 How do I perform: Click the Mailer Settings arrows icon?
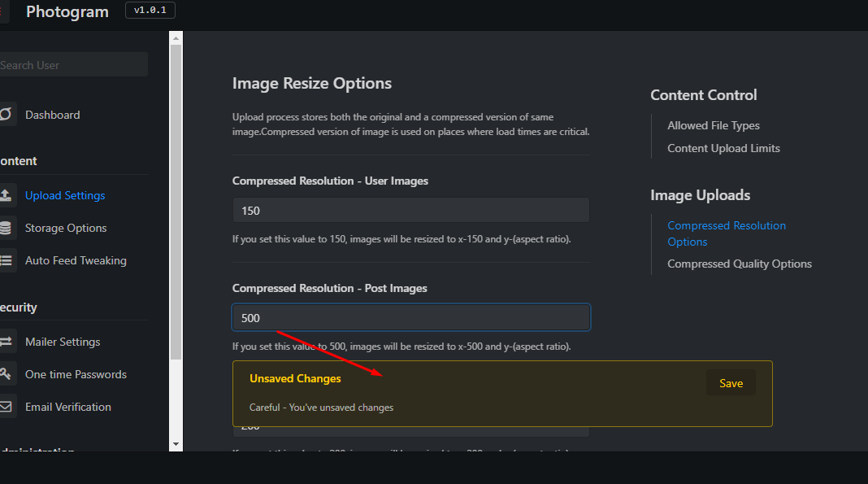(x=6, y=342)
